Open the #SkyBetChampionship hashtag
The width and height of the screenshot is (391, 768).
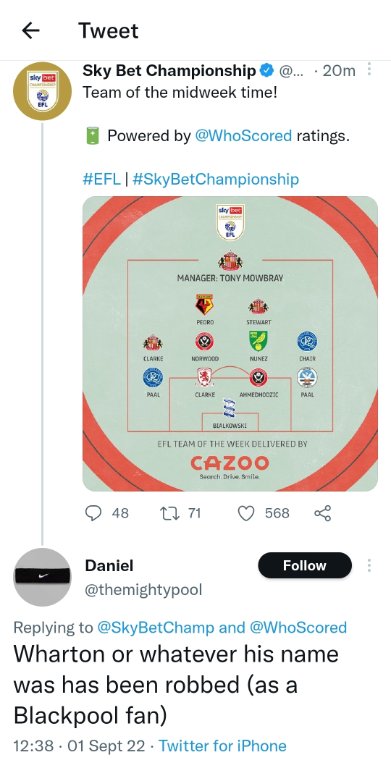[215, 179]
